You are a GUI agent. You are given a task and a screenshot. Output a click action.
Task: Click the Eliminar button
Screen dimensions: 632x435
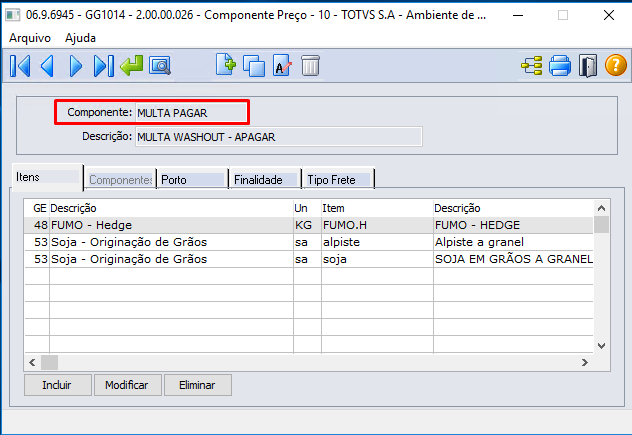tap(198, 385)
